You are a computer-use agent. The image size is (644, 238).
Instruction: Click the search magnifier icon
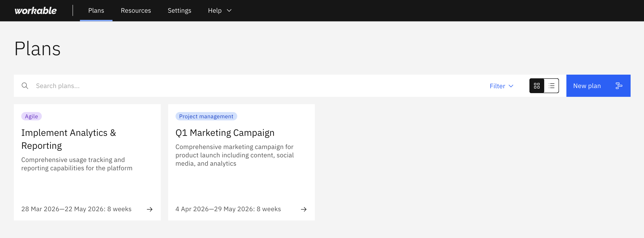pos(25,86)
